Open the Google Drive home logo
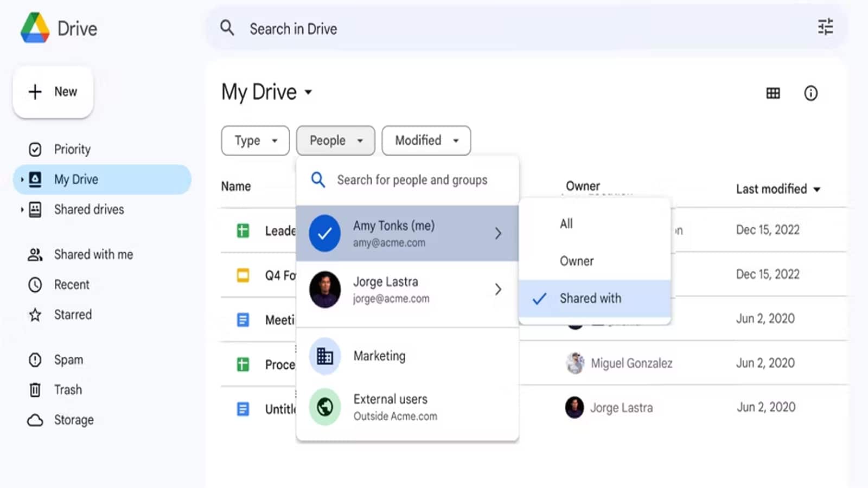The height and width of the screenshot is (488, 868). point(36,28)
